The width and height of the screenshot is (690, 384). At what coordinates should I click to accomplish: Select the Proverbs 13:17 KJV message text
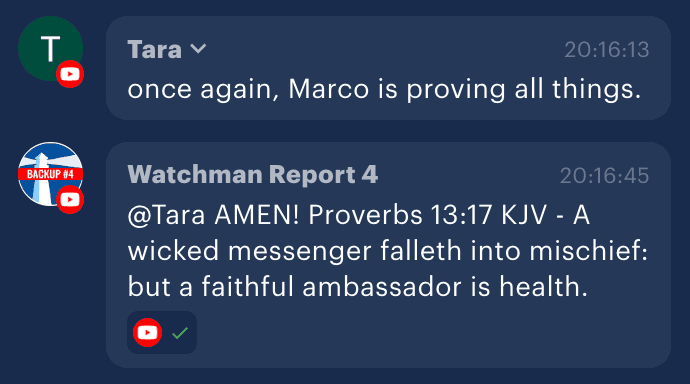click(388, 251)
